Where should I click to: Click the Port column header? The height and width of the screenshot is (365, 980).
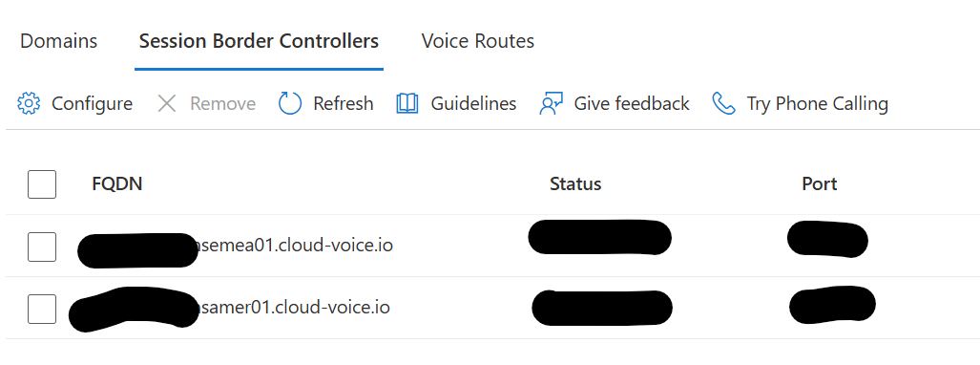pos(820,184)
